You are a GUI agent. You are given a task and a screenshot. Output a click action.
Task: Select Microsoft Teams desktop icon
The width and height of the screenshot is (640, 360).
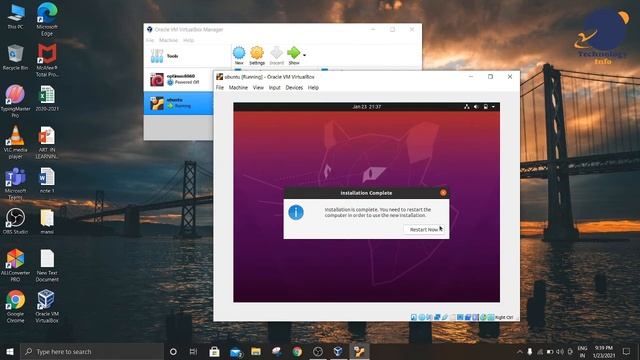16,184
